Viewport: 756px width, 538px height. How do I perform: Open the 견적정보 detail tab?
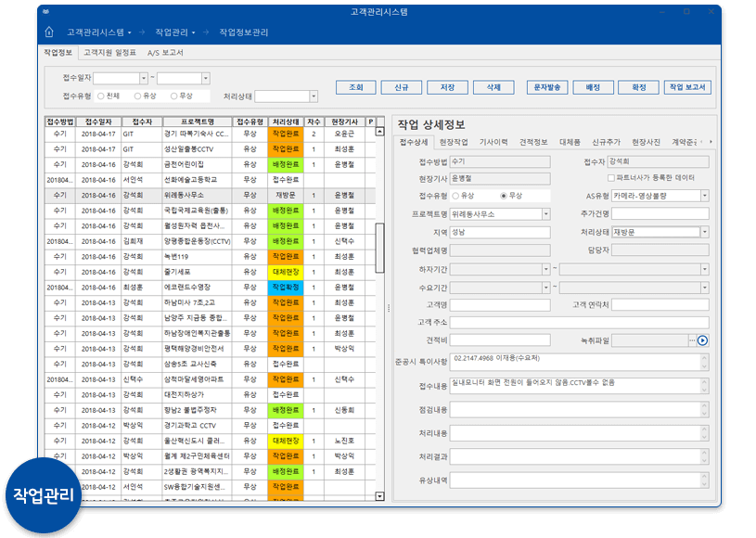click(533, 142)
